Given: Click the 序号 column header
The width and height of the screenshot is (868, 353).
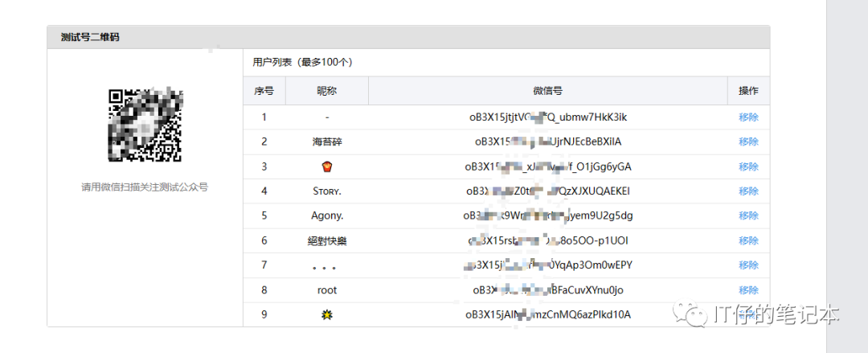Looking at the screenshot, I should 264,91.
